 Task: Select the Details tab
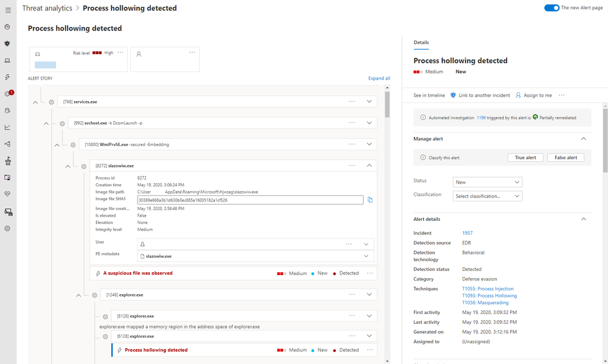pyautogui.click(x=421, y=43)
